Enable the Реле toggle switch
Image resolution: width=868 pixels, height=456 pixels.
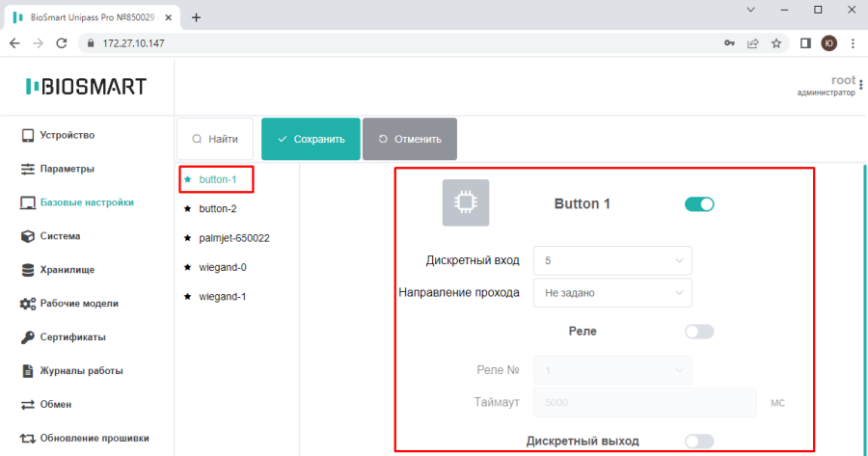pos(699,332)
